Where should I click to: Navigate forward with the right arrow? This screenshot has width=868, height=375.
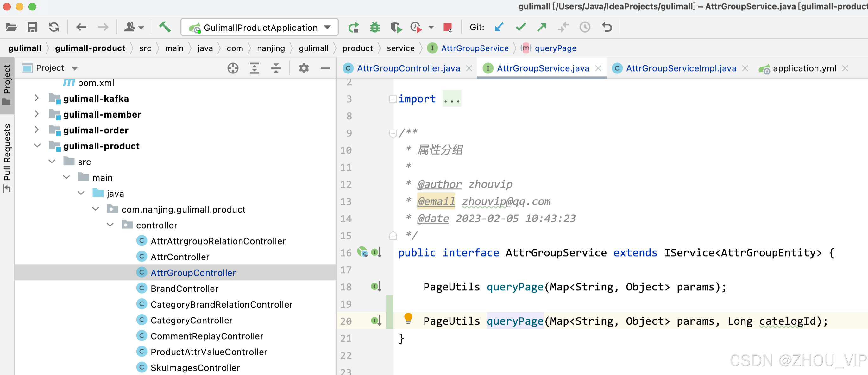[x=103, y=27]
